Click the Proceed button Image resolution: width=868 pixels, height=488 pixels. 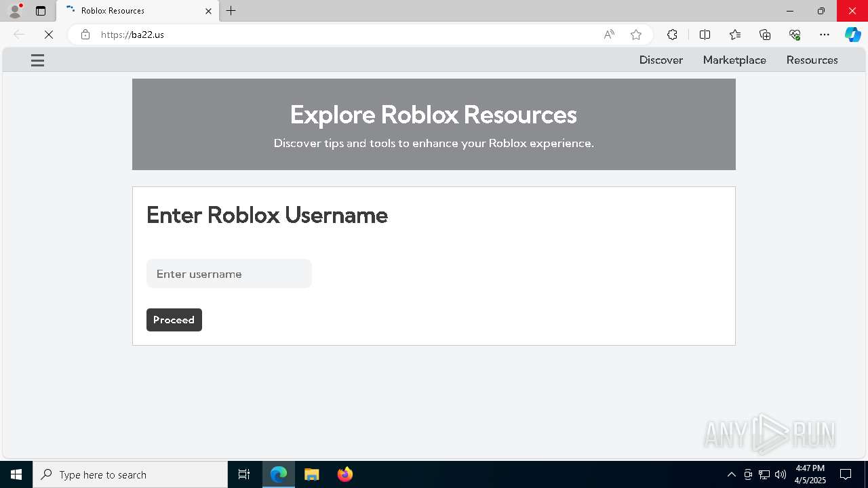click(174, 320)
